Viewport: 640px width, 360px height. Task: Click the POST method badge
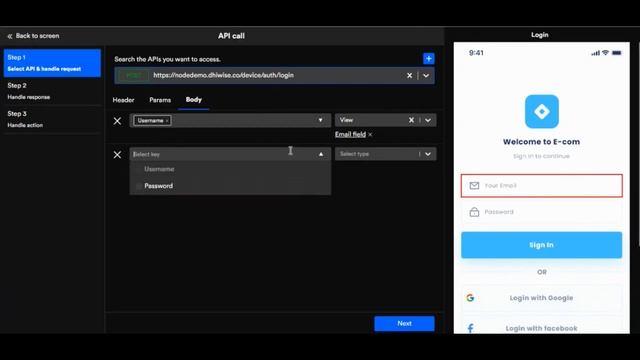click(x=133, y=76)
